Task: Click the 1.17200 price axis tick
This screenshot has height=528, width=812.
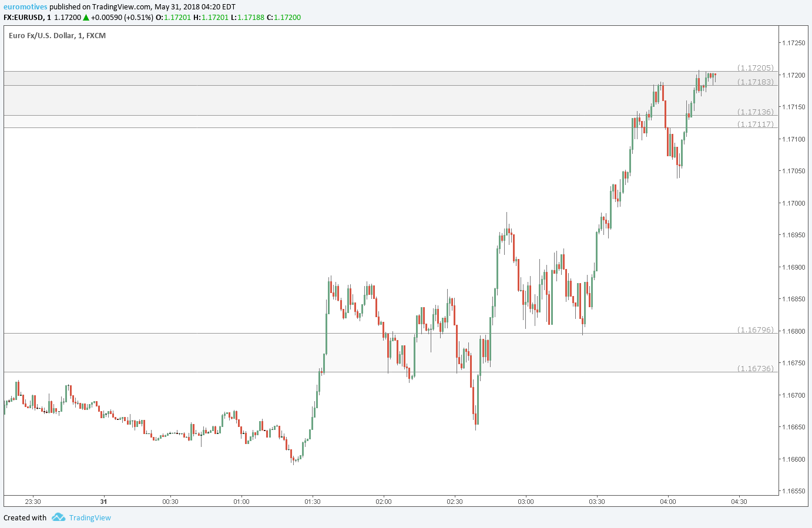Action: coord(793,75)
